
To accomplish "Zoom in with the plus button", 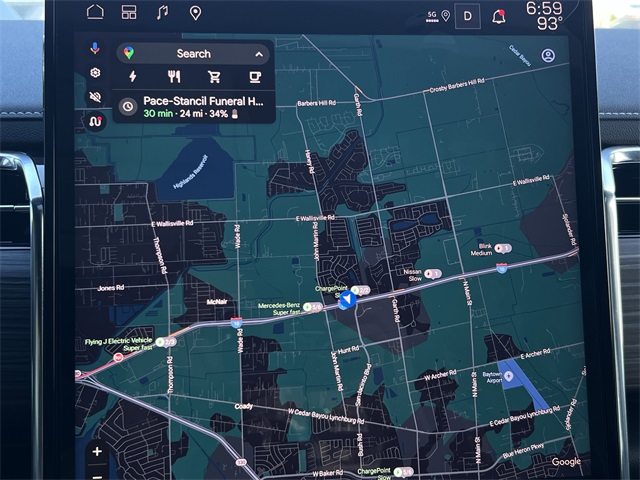I will pyautogui.click(x=97, y=451).
